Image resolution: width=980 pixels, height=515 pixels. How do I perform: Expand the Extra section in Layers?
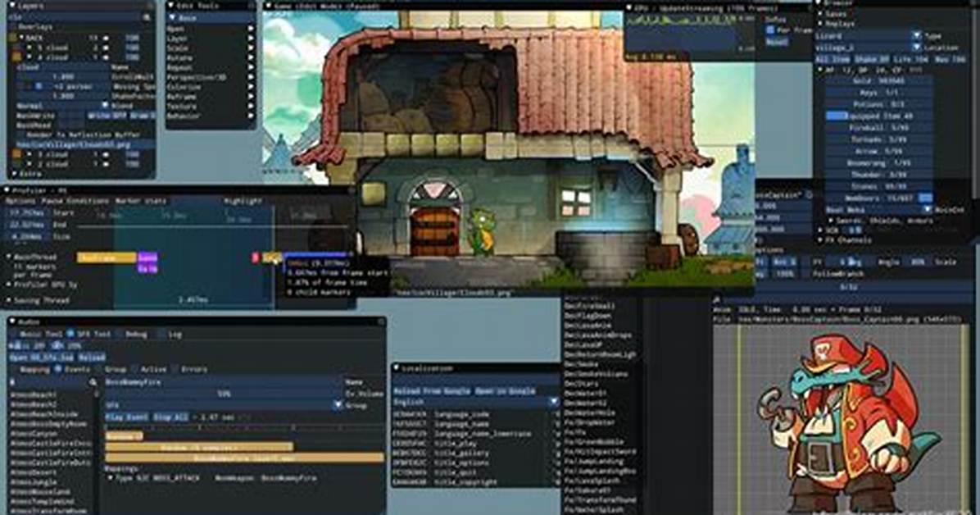tap(14, 174)
